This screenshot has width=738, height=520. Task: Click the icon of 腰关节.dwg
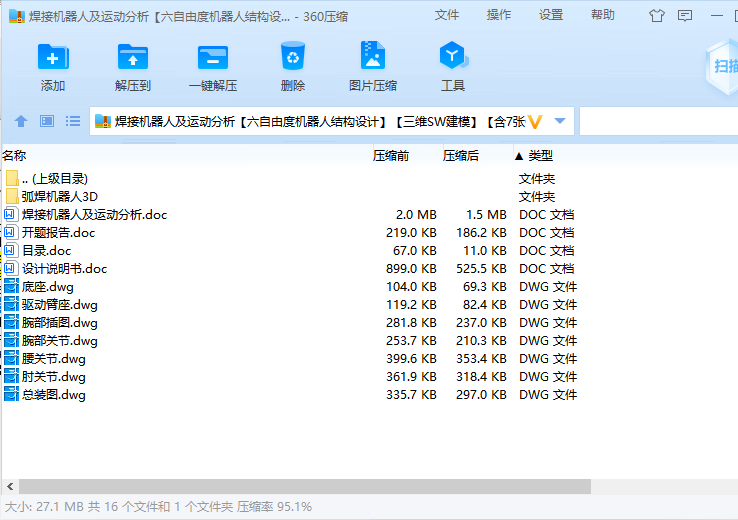11,359
